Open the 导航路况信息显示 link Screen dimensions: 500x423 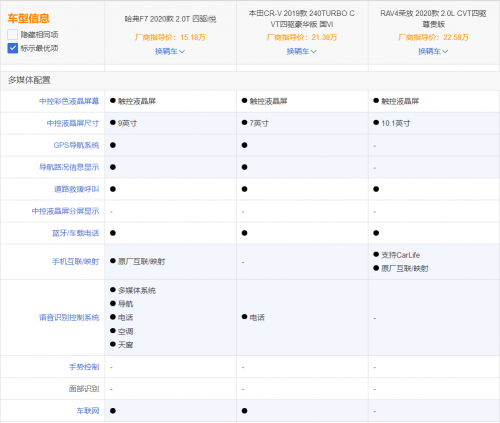69,167
